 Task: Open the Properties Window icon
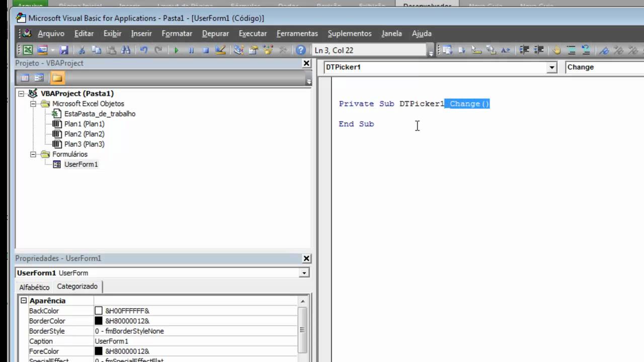(253, 50)
